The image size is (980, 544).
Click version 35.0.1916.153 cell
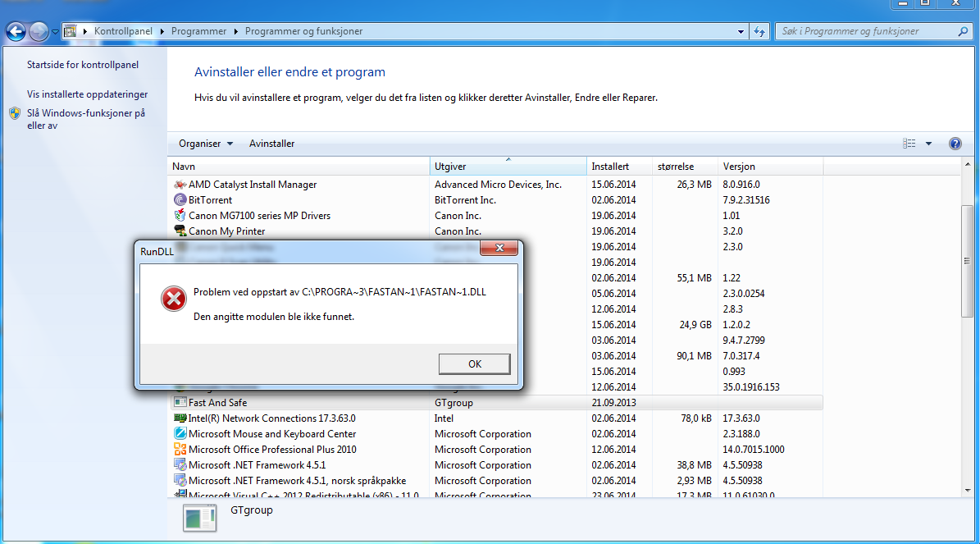pyautogui.click(x=751, y=387)
